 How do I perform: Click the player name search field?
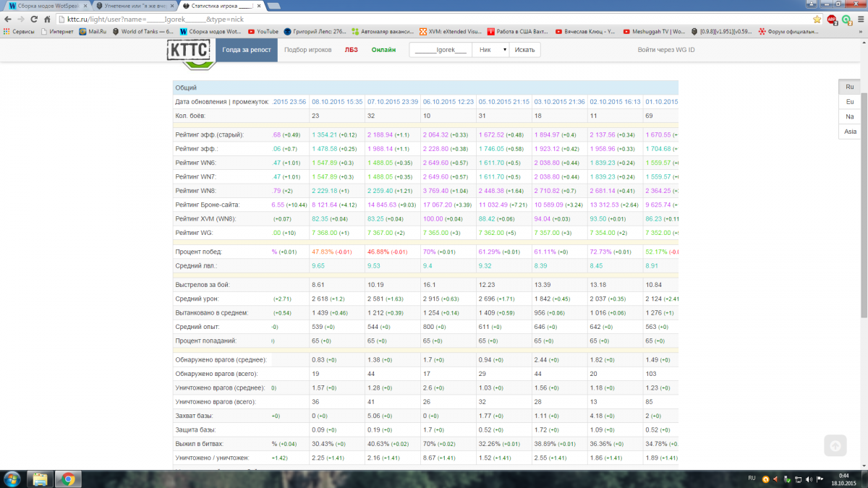(x=441, y=50)
